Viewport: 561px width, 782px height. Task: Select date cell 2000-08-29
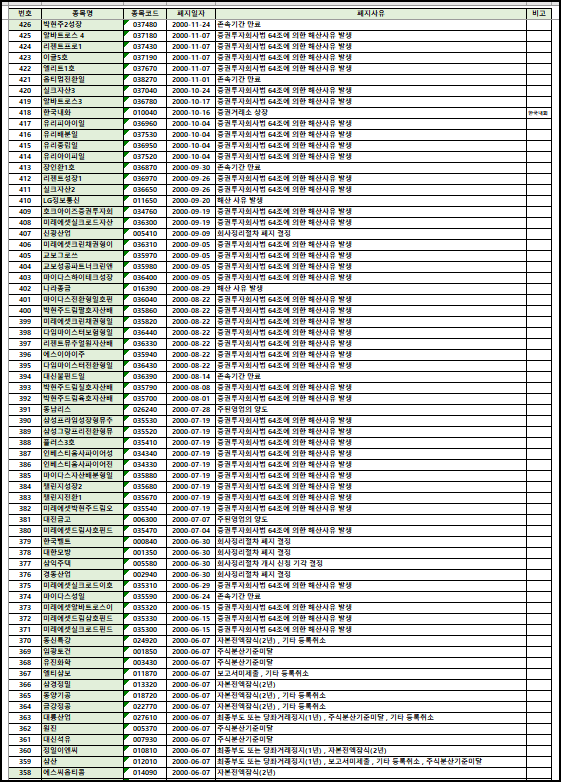tap(190, 288)
